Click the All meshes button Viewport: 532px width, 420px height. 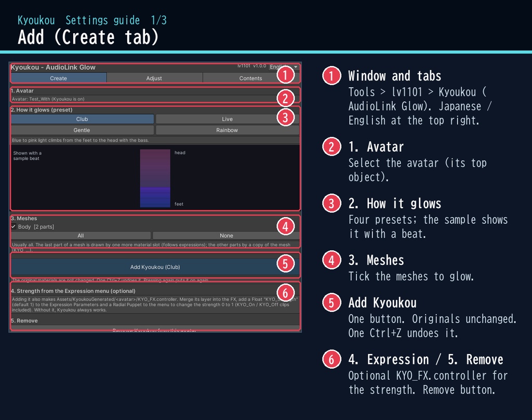pos(81,236)
